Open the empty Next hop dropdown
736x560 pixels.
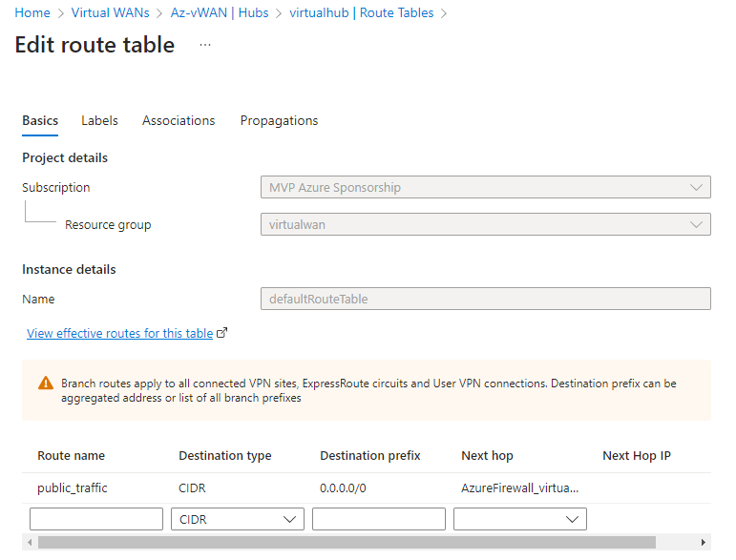tap(519, 519)
